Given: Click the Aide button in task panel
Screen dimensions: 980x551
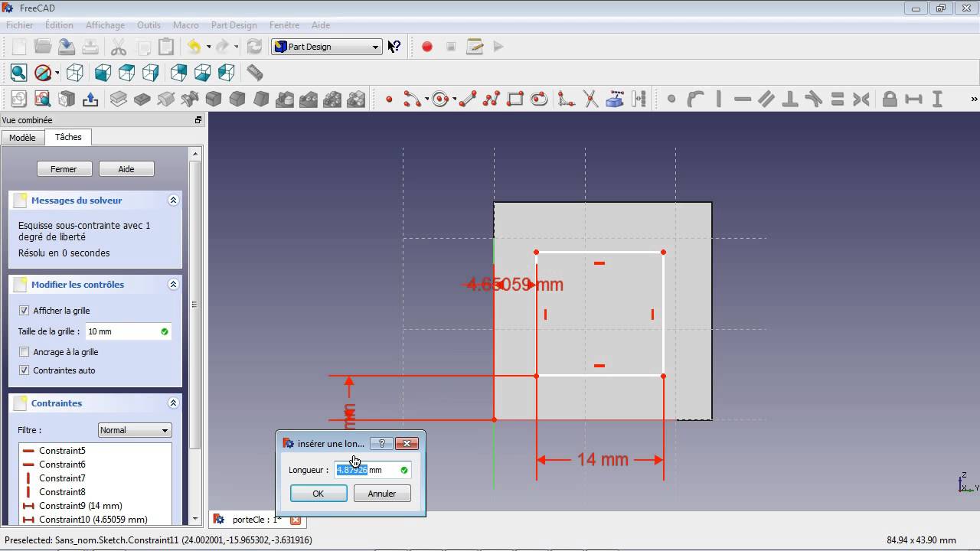Looking at the screenshot, I should click(x=126, y=169).
